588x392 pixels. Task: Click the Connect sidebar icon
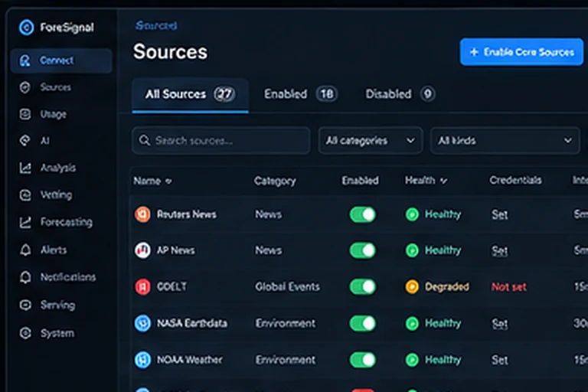click(x=25, y=60)
